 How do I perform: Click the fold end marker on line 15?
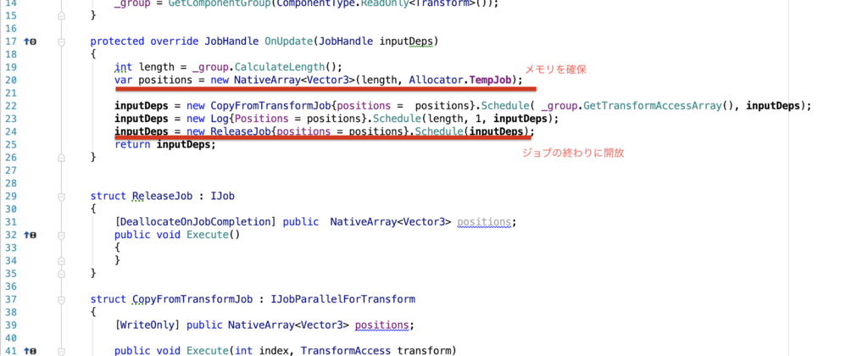61,15
